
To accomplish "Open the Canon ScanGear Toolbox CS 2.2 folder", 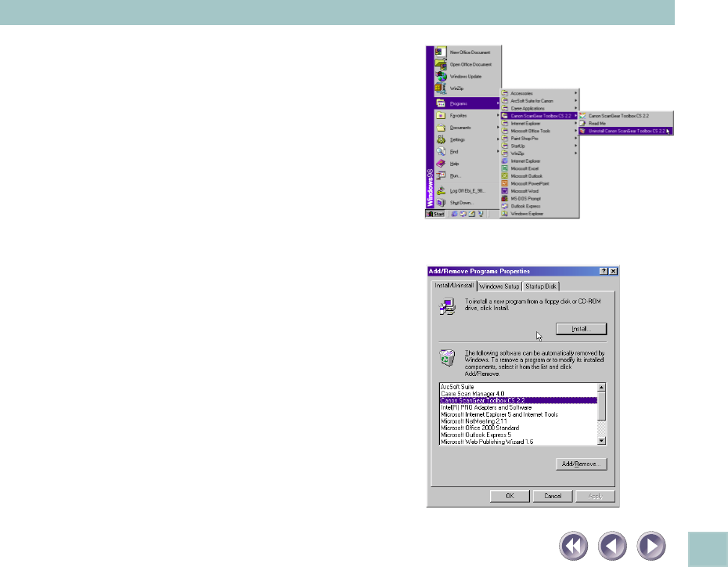I will 539,116.
